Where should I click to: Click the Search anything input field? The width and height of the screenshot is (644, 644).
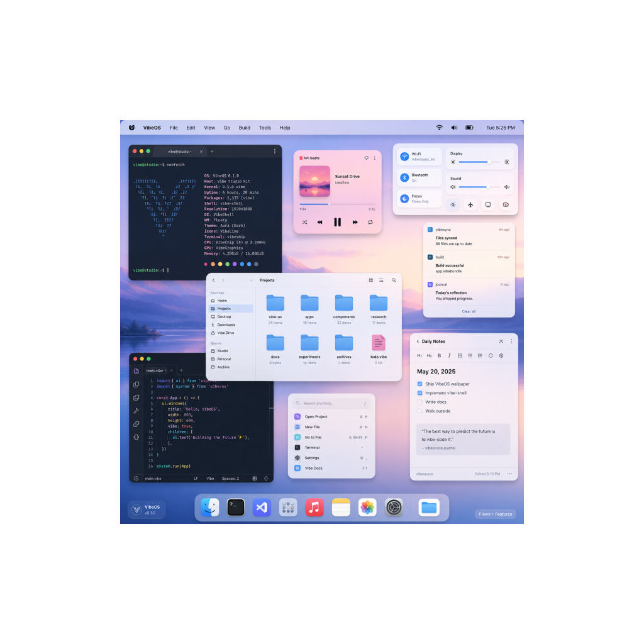(x=331, y=403)
